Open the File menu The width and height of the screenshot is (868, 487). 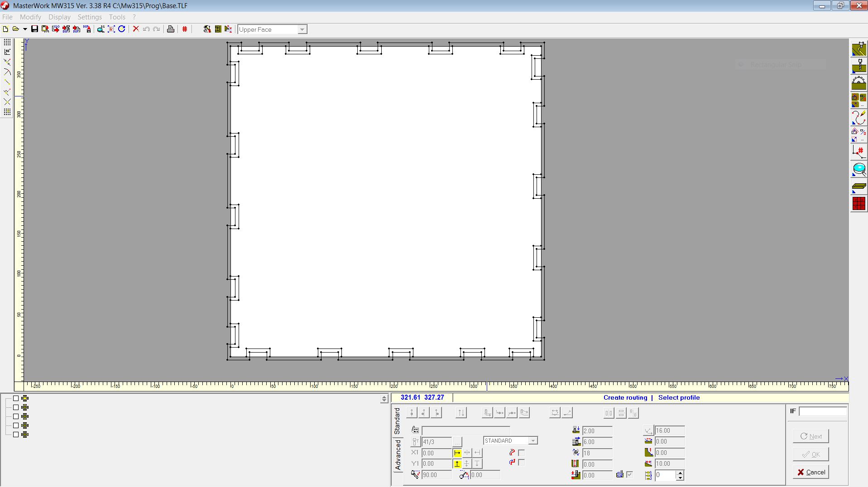click(7, 17)
